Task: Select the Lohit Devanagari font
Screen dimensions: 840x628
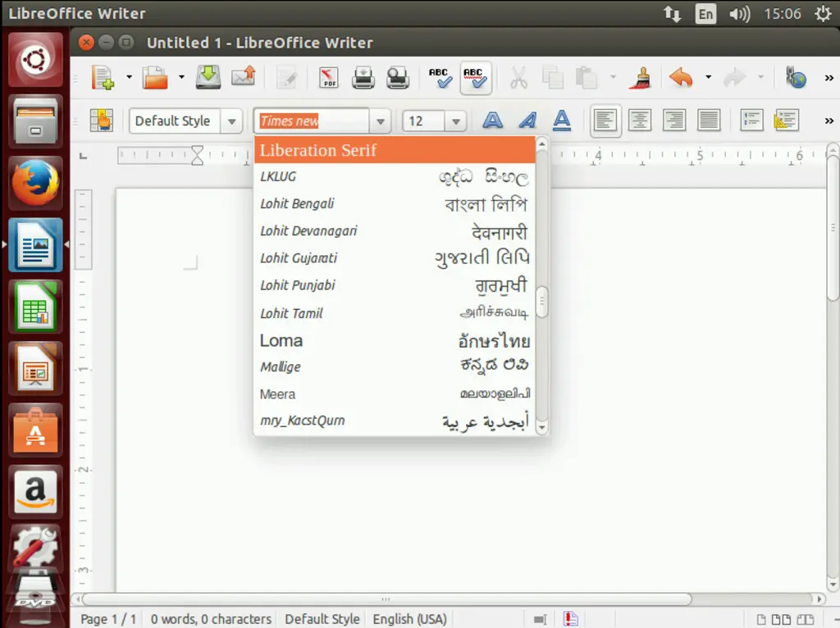Action: pos(395,231)
